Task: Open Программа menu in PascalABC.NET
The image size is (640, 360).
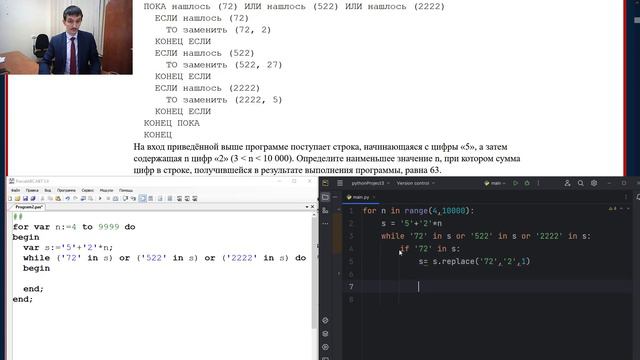Action: (x=66, y=190)
